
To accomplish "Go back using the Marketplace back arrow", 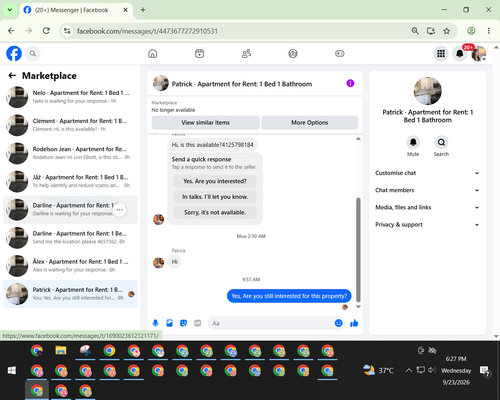I will coord(12,76).
